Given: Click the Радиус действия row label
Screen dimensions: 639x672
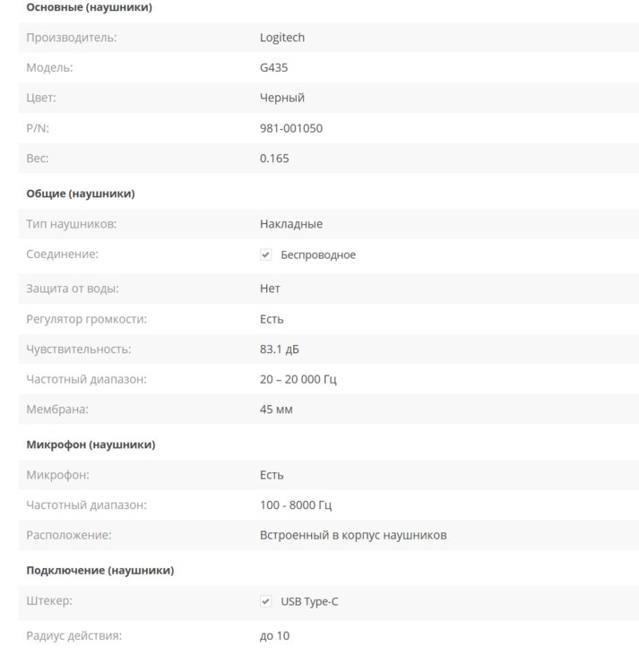Looking at the screenshot, I should click(x=74, y=636).
